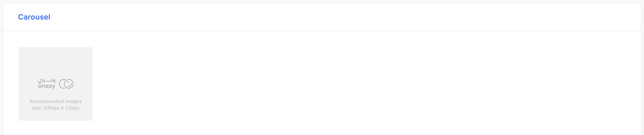Click the right circle of the onezy logo

[69, 84]
